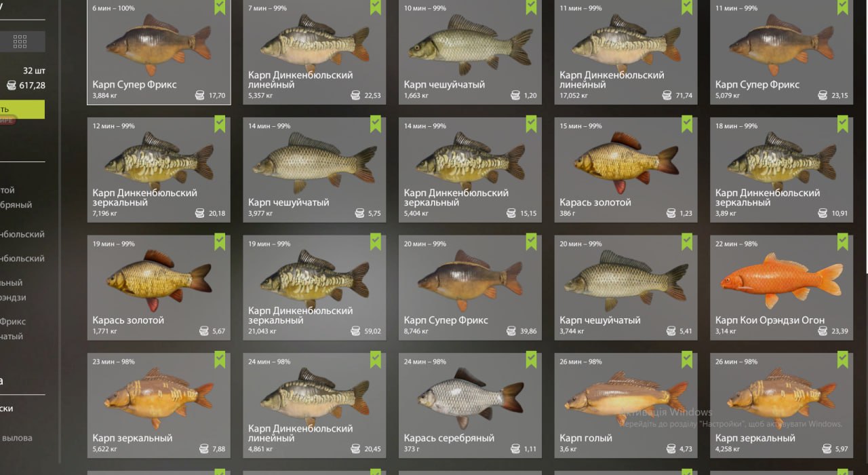Image resolution: width=868 pixels, height=475 pixels.
Task: Click the coin icon beside total 617,28
Action: coord(12,85)
